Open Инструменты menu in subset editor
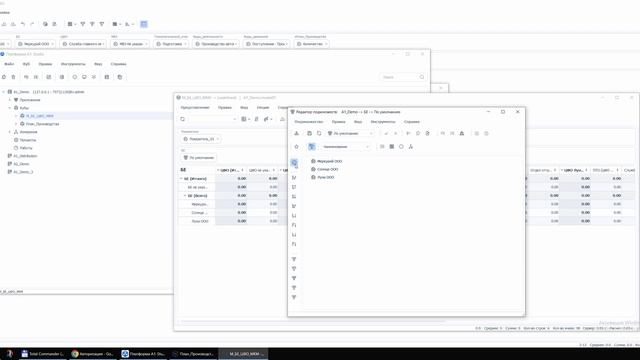Image resolution: width=640 pixels, height=360 pixels. coord(382,122)
